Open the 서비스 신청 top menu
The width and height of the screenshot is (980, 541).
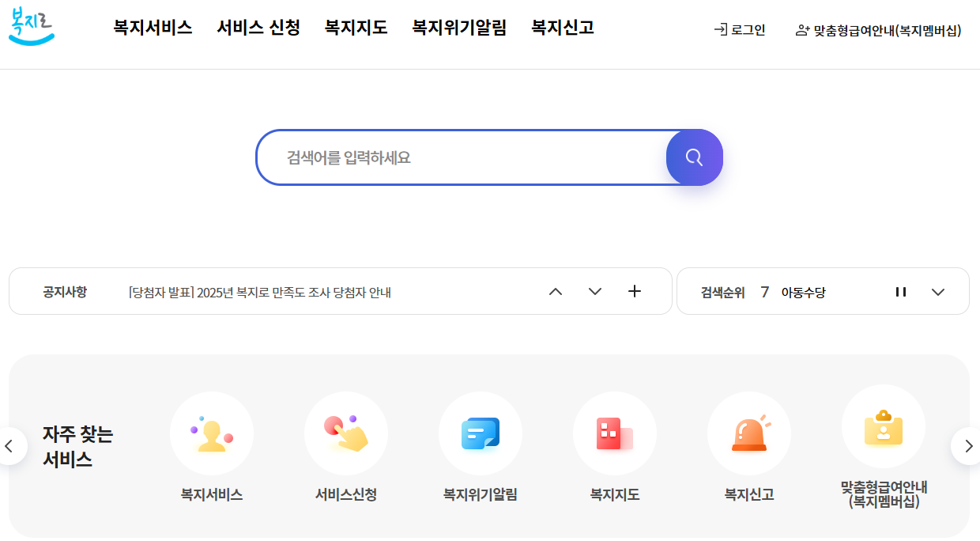[258, 28]
